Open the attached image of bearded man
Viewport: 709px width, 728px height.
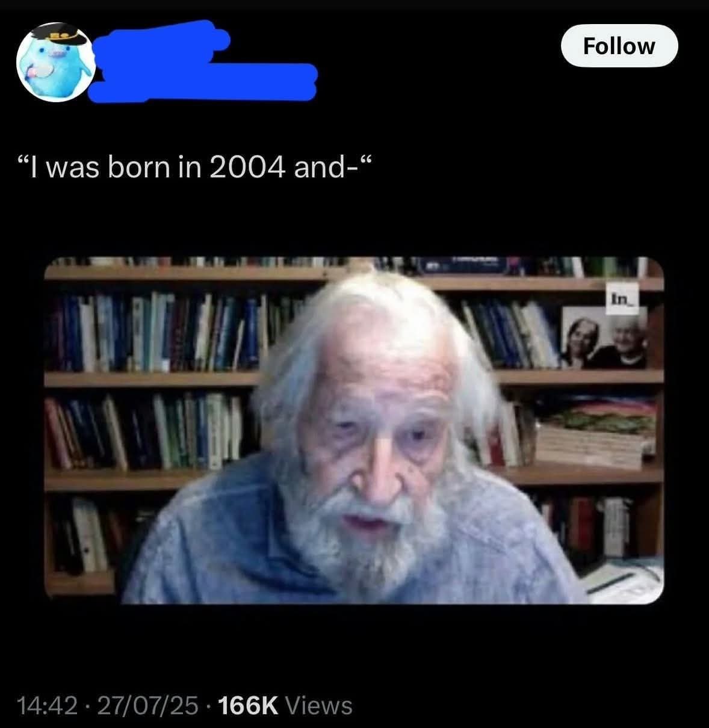tap(354, 431)
